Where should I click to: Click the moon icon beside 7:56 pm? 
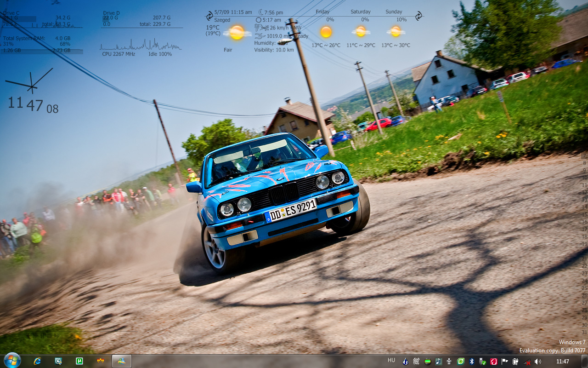(x=261, y=12)
